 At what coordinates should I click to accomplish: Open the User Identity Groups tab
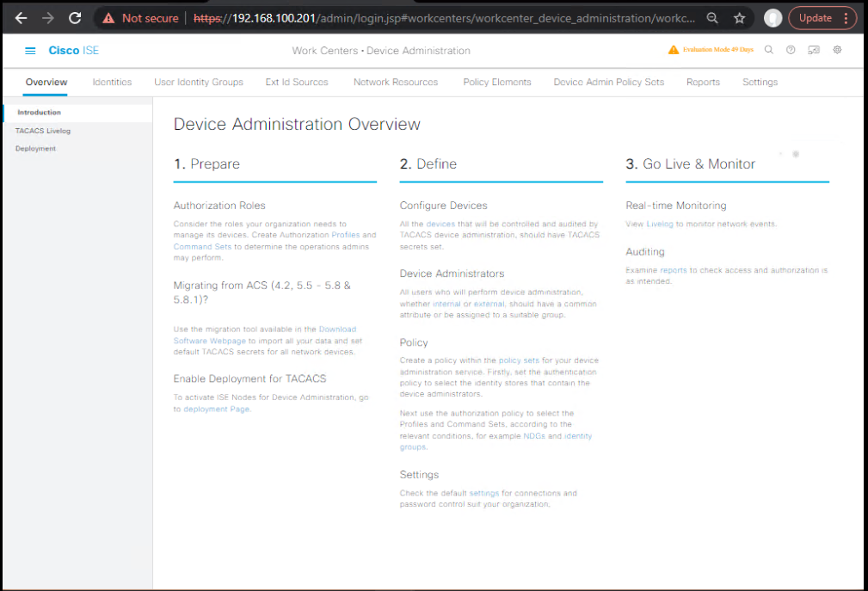199,82
